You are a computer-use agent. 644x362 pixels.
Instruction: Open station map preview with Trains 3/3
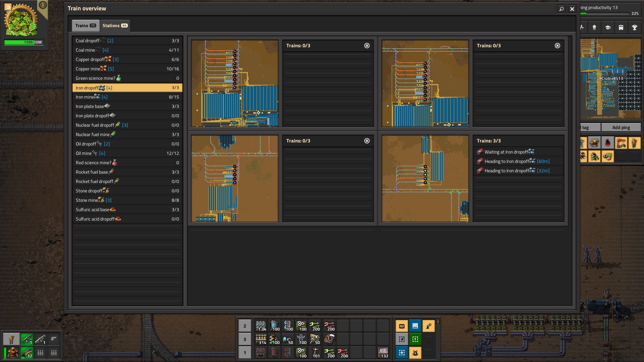click(425, 179)
